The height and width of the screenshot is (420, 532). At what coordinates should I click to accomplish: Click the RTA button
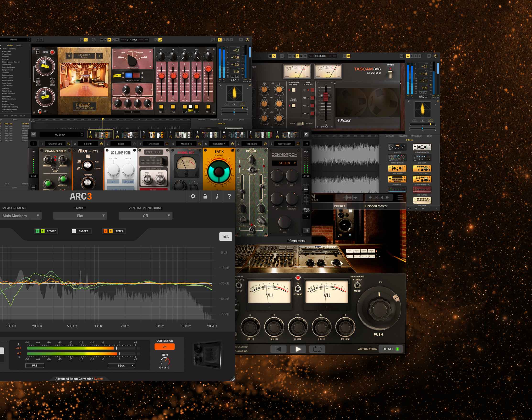click(x=225, y=237)
